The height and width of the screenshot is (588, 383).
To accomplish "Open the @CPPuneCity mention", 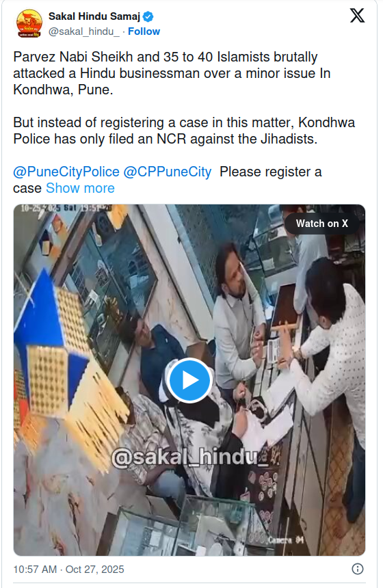I will click(x=168, y=172).
